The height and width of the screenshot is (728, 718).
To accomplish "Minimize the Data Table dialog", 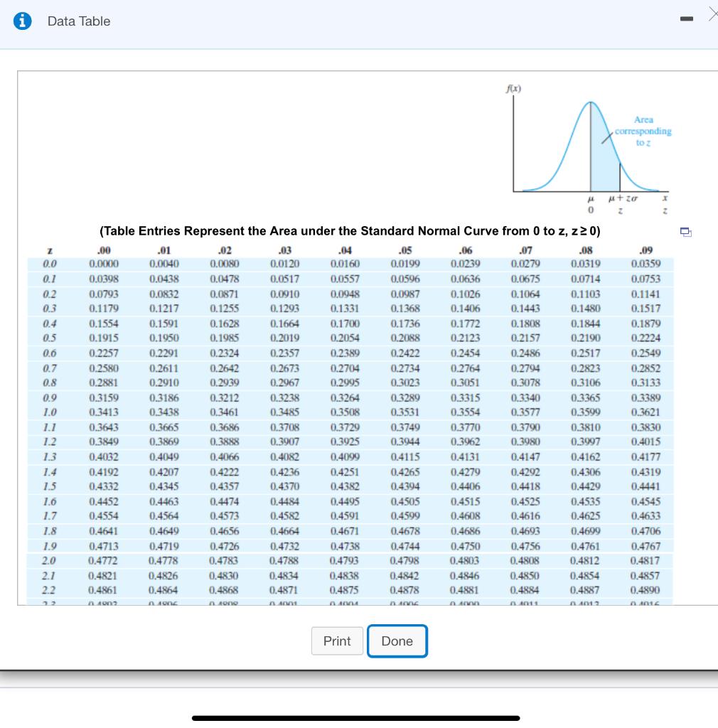I will (x=687, y=19).
